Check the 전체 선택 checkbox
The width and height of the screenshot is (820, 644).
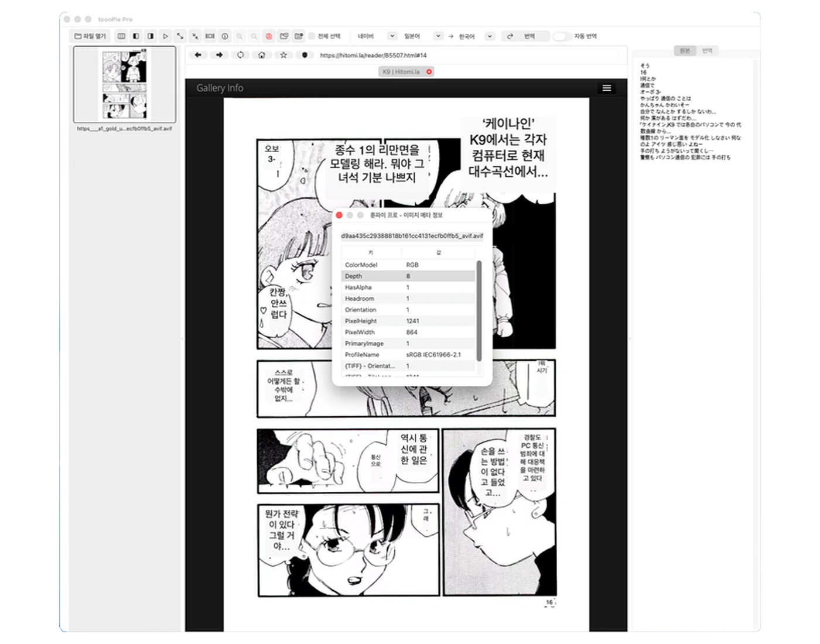coord(312,36)
